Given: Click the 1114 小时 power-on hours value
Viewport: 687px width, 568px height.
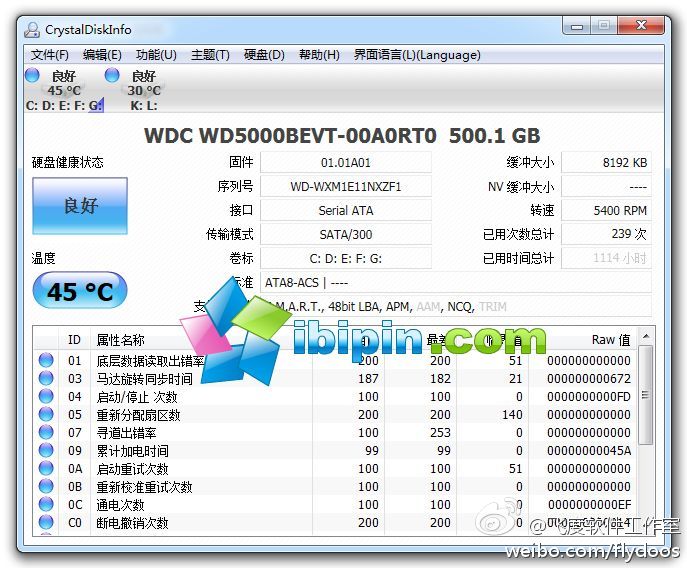Looking at the screenshot, I should click(x=606, y=258).
